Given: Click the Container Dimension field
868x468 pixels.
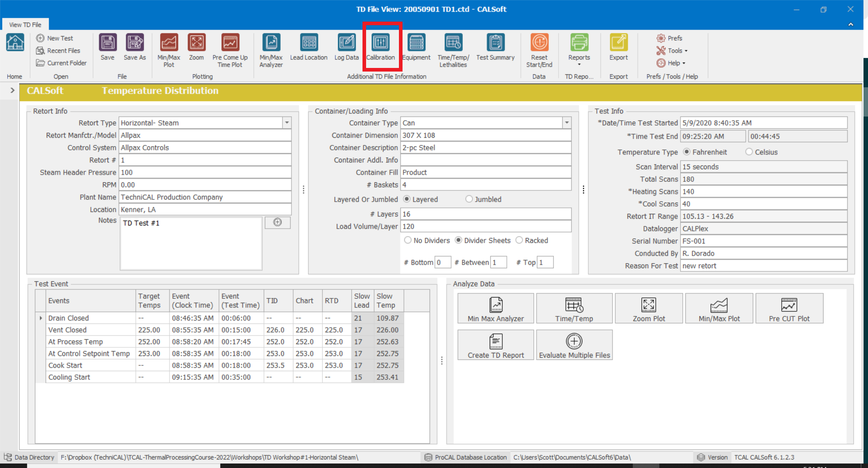Looking at the screenshot, I should point(486,135).
